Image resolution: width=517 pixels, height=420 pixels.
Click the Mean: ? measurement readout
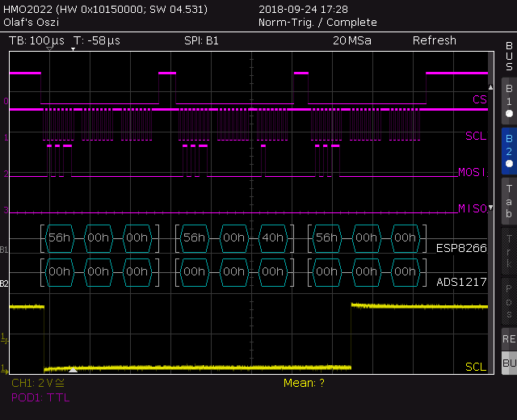(x=304, y=383)
